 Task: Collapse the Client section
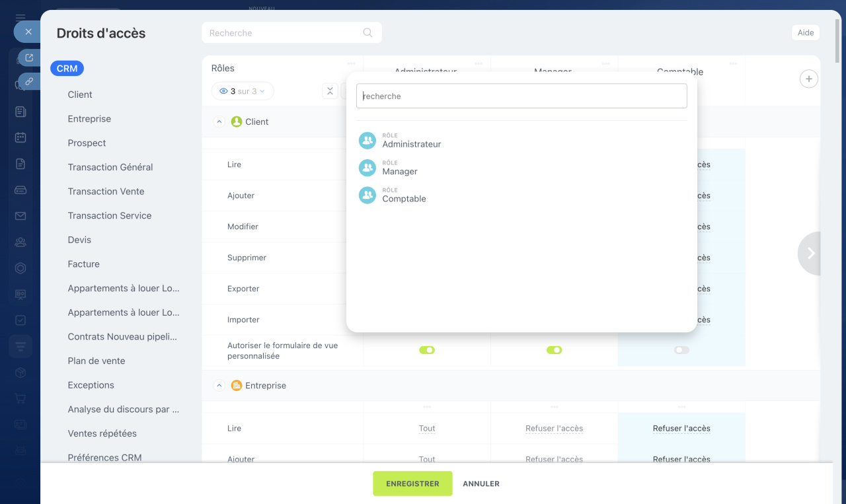pos(219,122)
